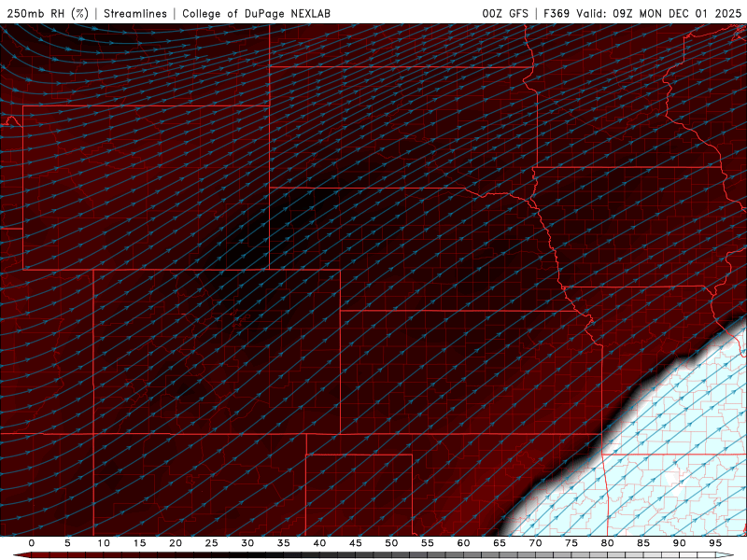Click the '00Z GFS' model run label
The width and height of the screenshot is (747, 560).
pos(505,13)
